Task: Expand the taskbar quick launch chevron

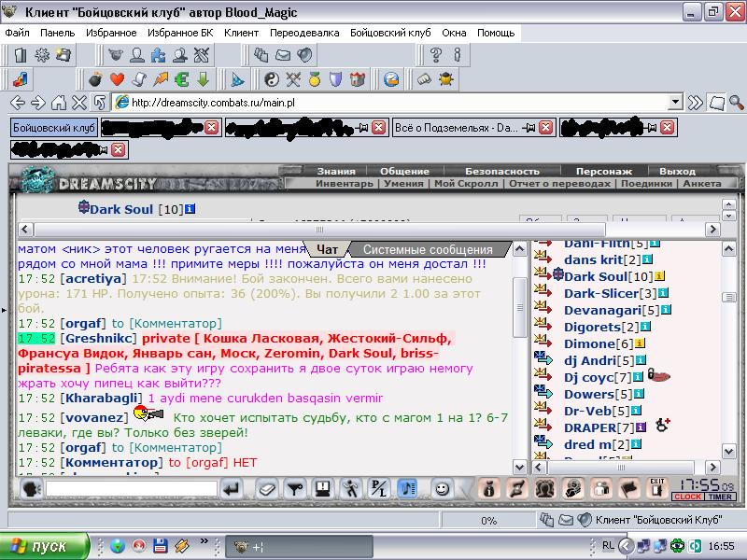Action: [204, 541]
